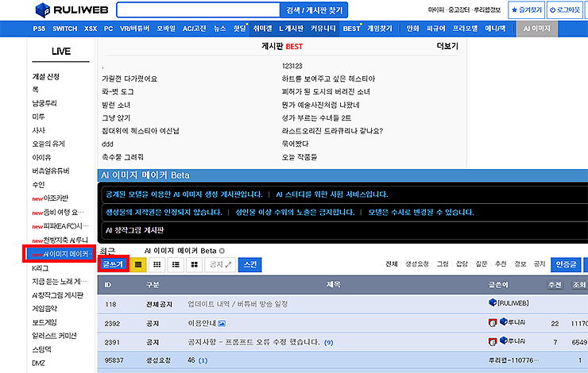Filter posts by 그림
The height and width of the screenshot is (373, 588).
pyautogui.click(x=443, y=264)
